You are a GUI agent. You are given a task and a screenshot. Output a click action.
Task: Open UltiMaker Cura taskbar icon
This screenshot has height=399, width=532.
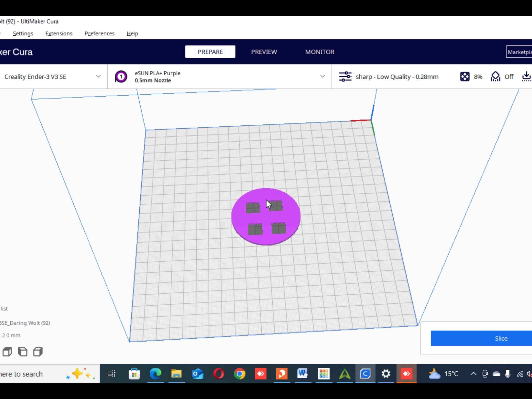pos(366,374)
